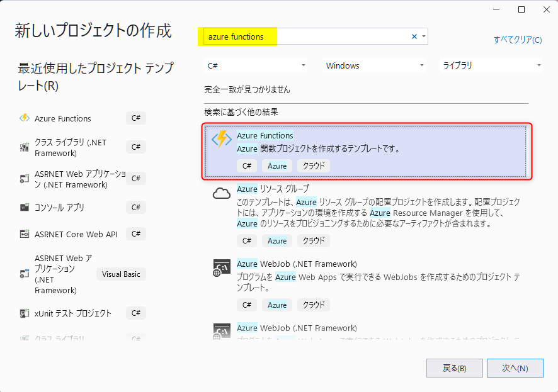Click the 戻る(B) button

pos(455,368)
